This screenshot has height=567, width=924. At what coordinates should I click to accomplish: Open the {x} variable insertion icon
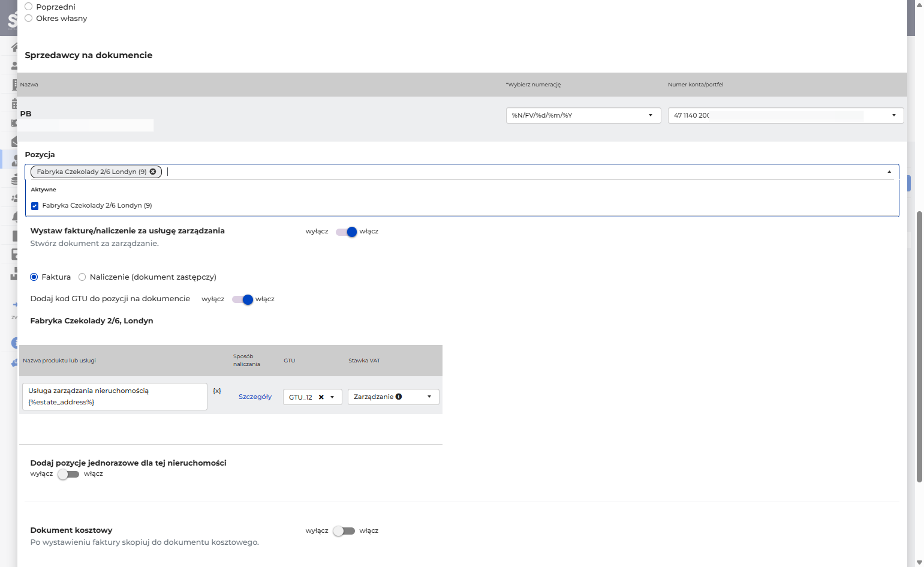(x=217, y=391)
